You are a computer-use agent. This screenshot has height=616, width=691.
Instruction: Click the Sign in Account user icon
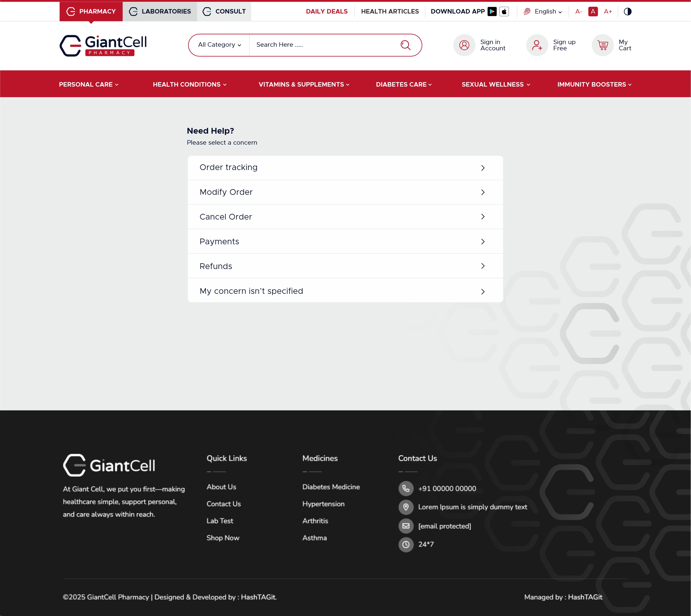(464, 45)
